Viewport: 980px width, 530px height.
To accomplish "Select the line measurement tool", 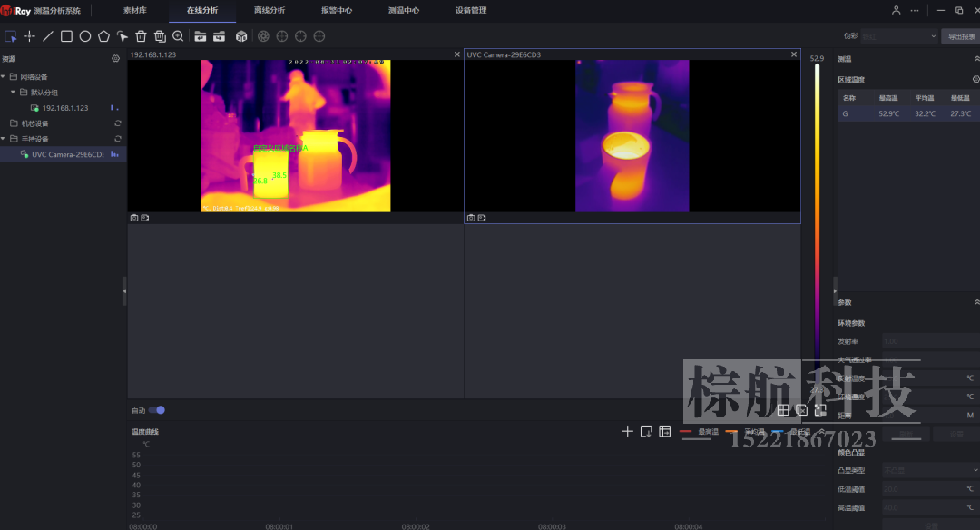I will pos(48,36).
